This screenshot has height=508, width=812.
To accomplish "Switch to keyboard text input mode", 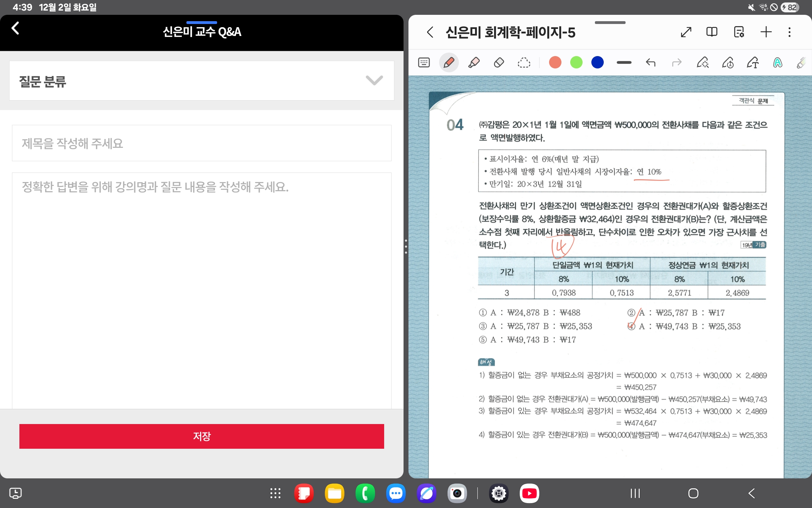I will point(424,63).
